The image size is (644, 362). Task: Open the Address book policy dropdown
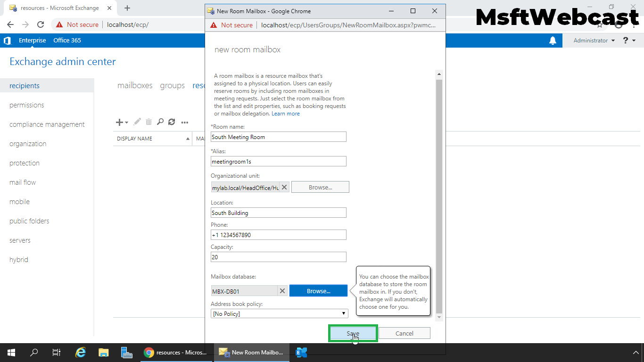click(x=279, y=313)
